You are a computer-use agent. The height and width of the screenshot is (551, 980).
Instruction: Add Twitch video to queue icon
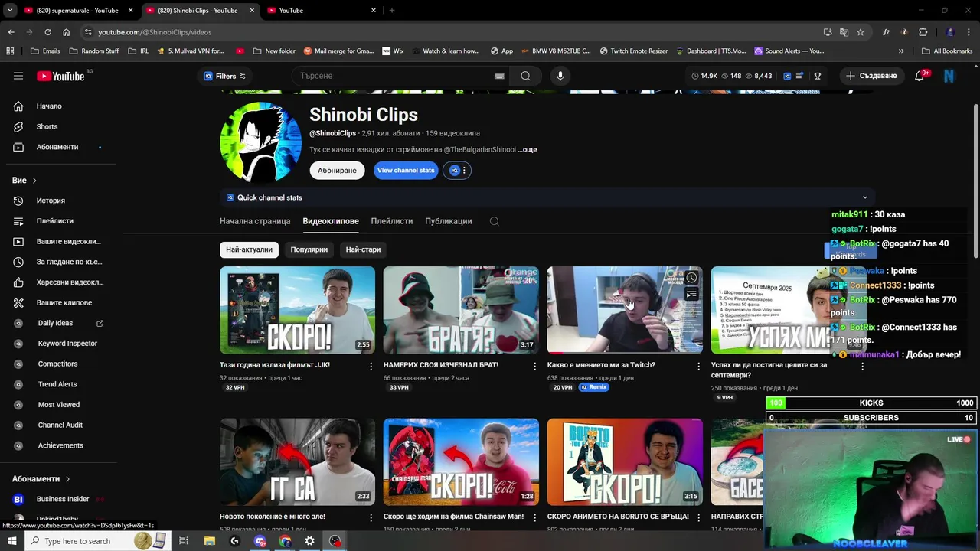coord(691,294)
